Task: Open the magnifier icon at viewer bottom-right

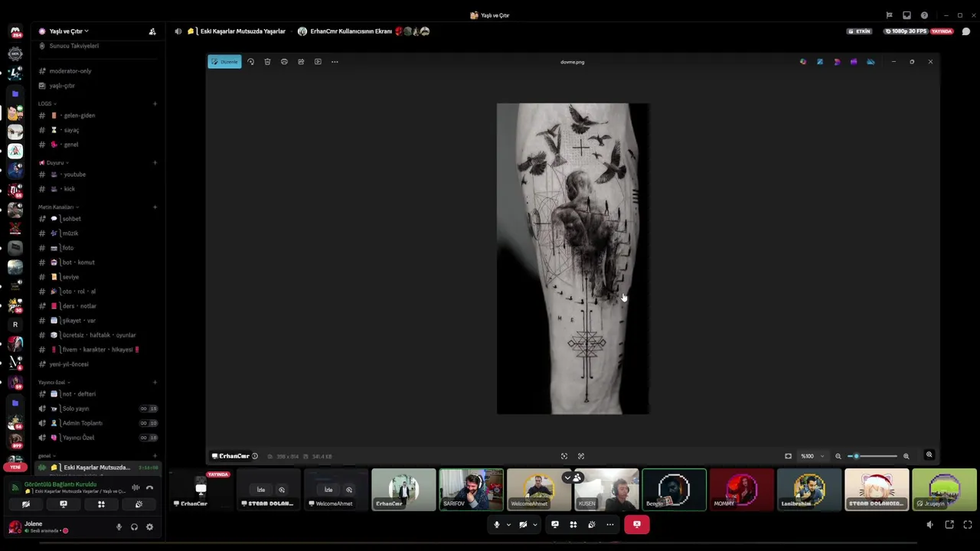Action: (x=929, y=455)
